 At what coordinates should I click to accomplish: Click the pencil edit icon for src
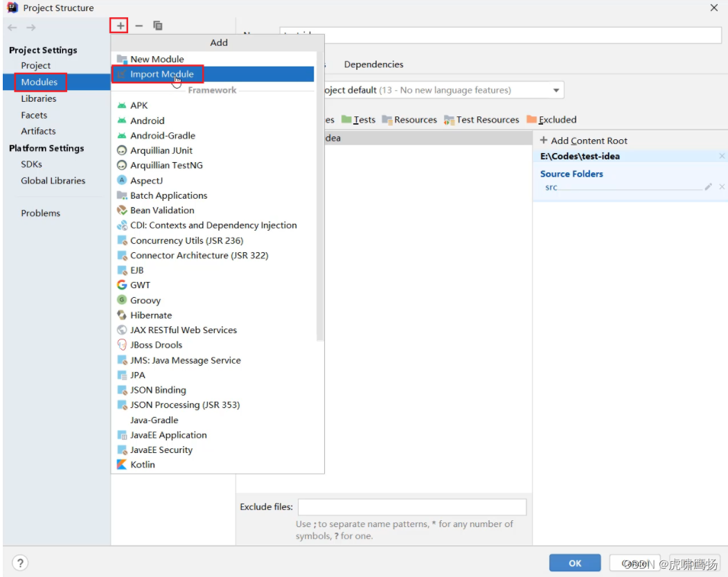708,186
